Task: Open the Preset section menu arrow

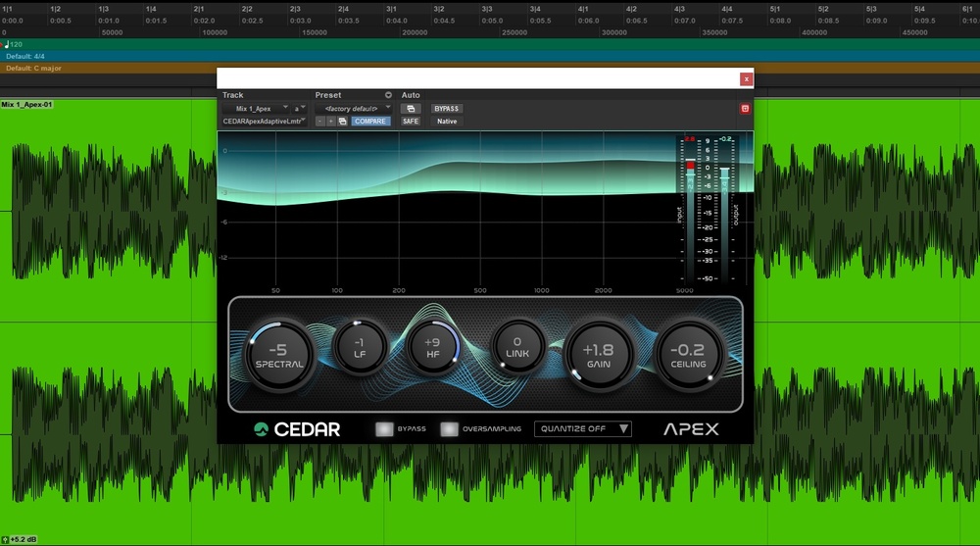Action: tap(389, 95)
